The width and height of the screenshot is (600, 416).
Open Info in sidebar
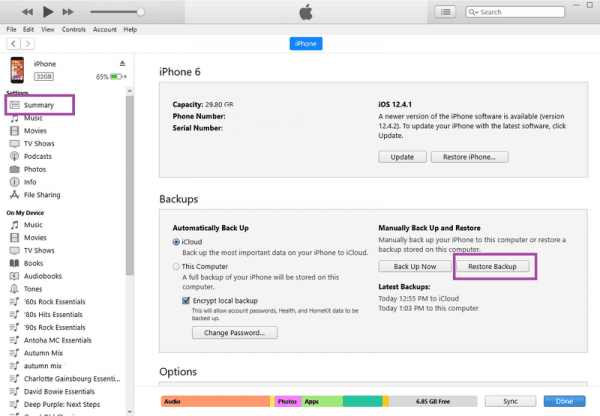pos(30,182)
